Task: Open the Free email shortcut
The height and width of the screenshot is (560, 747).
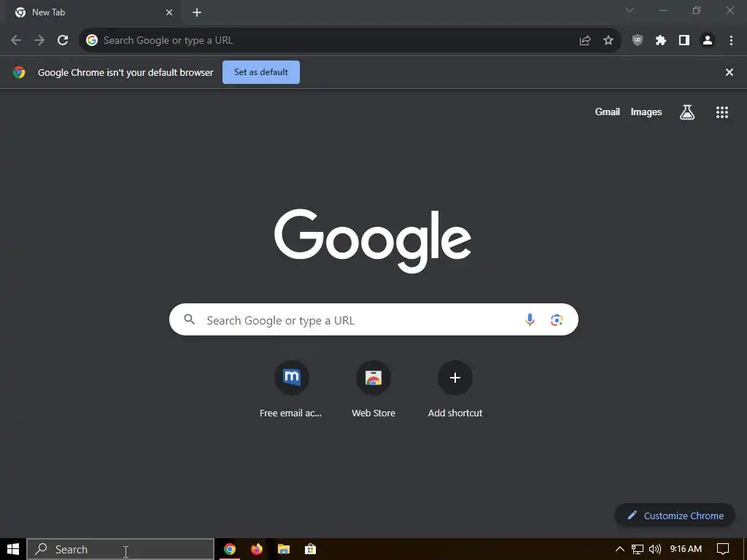Action: click(291, 389)
